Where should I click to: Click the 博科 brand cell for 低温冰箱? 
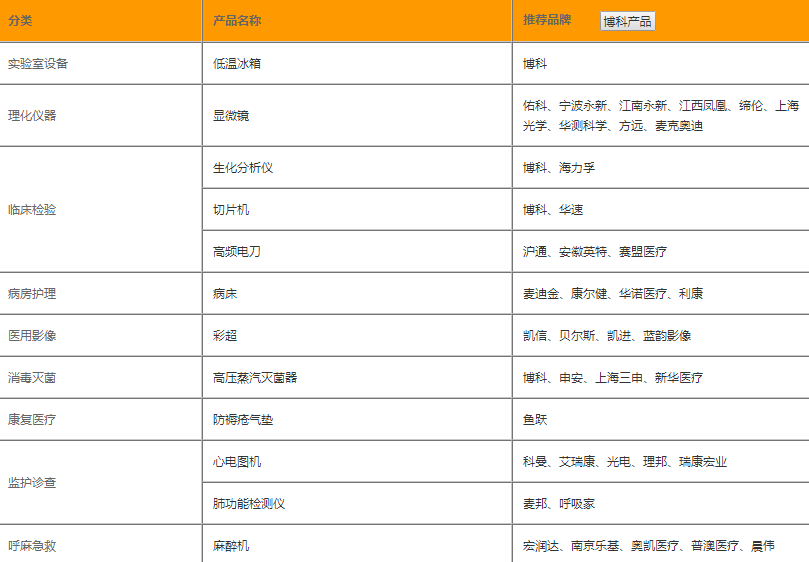tap(661, 63)
